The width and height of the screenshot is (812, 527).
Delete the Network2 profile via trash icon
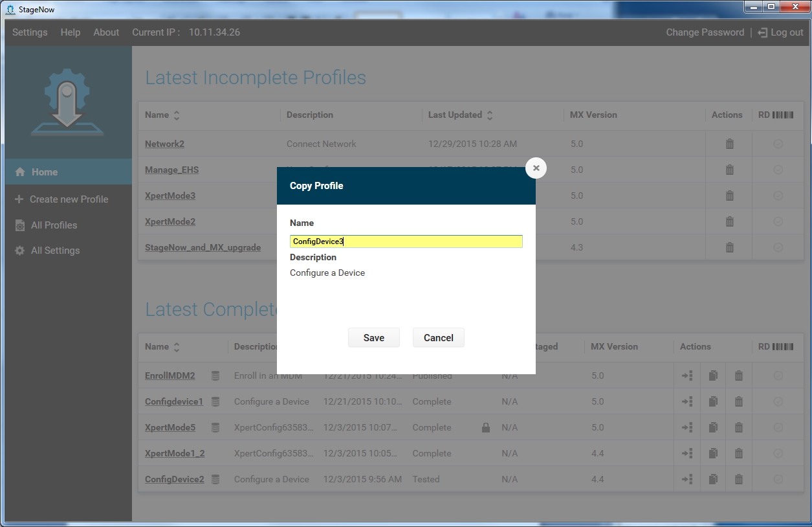click(x=729, y=144)
